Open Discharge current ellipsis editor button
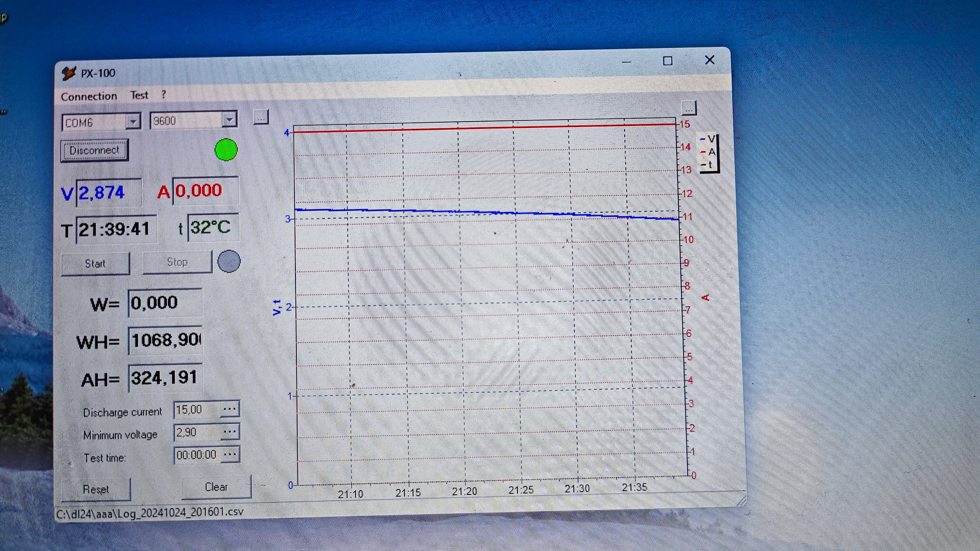The height and width of the screenshot is (551, 980). (230, 409)
